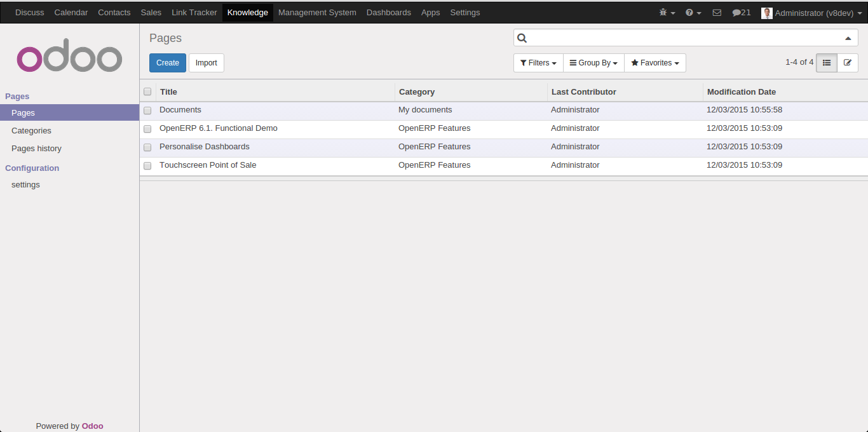The image size is (868, 432).
Task: Click the search magnifier icon
Action: click(x=522, y=38)
